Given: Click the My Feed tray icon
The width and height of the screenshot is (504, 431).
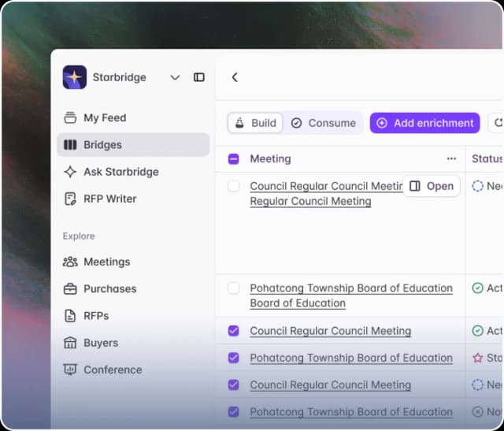Looking at the screenshot, I should [x=70, y=117].
